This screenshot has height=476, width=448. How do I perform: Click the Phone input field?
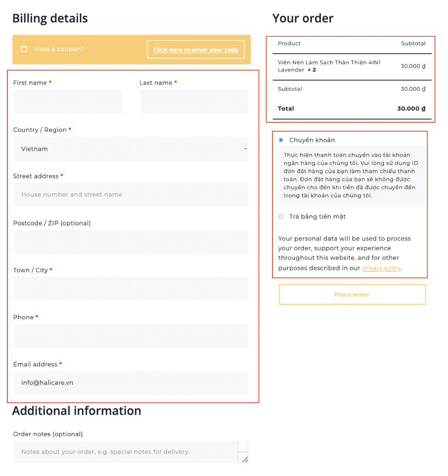point(131,336)
